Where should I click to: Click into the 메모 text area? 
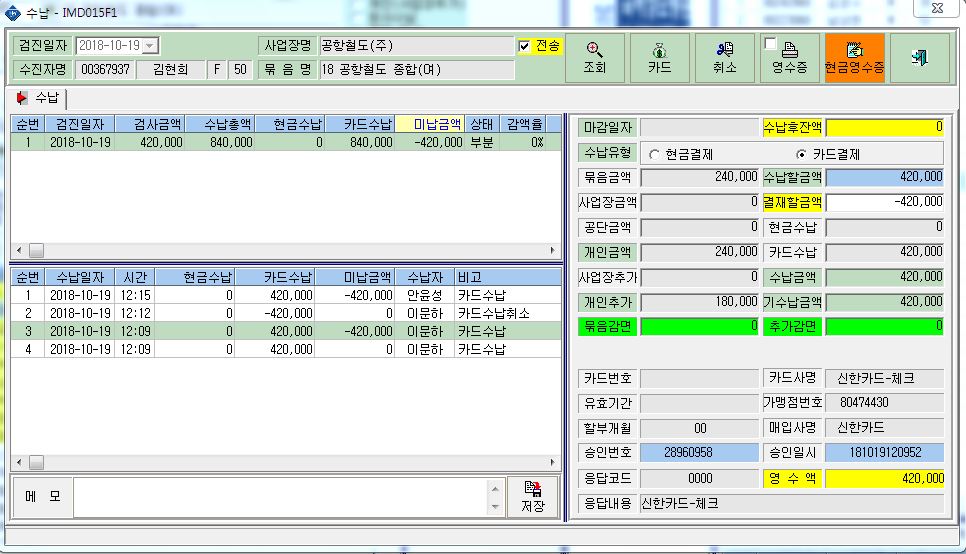(281, 497)
